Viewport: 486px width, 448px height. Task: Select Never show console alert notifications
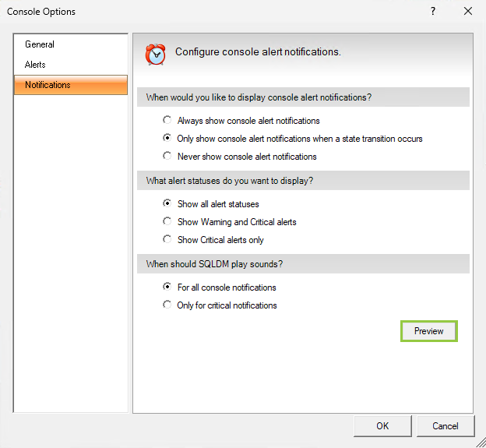(167, 157)
